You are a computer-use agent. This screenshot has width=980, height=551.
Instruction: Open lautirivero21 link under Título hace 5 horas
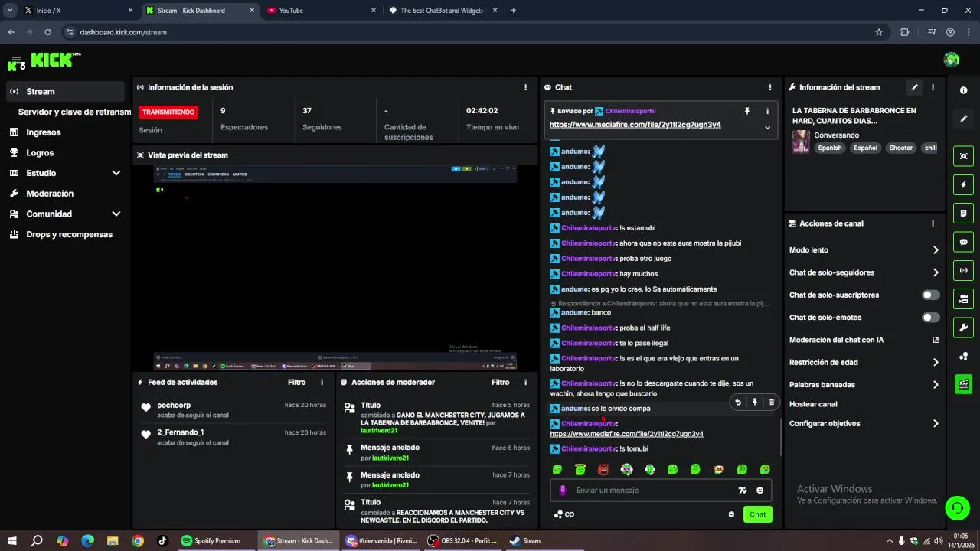[x=379, y=430]
